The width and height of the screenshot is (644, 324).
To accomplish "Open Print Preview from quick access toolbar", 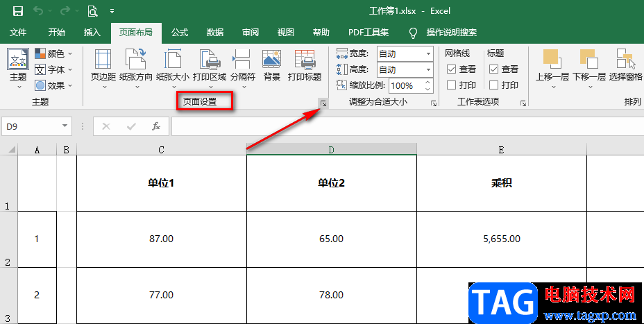I will [x=92, y=11].
